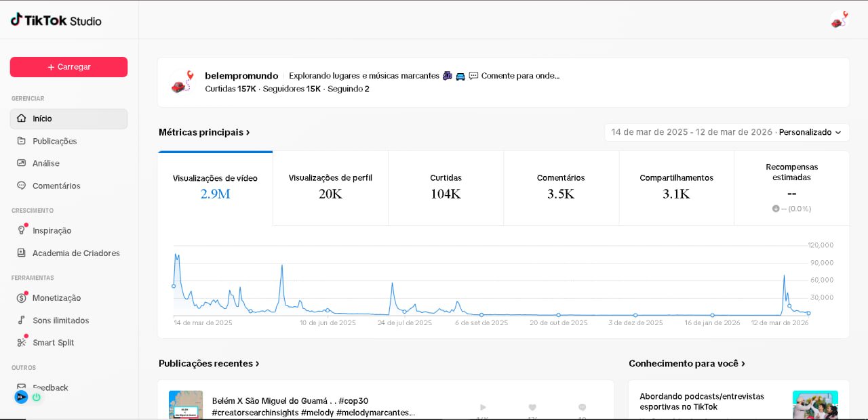Open Academia de Criadores link
868x420 pixels.
(76, 253)
